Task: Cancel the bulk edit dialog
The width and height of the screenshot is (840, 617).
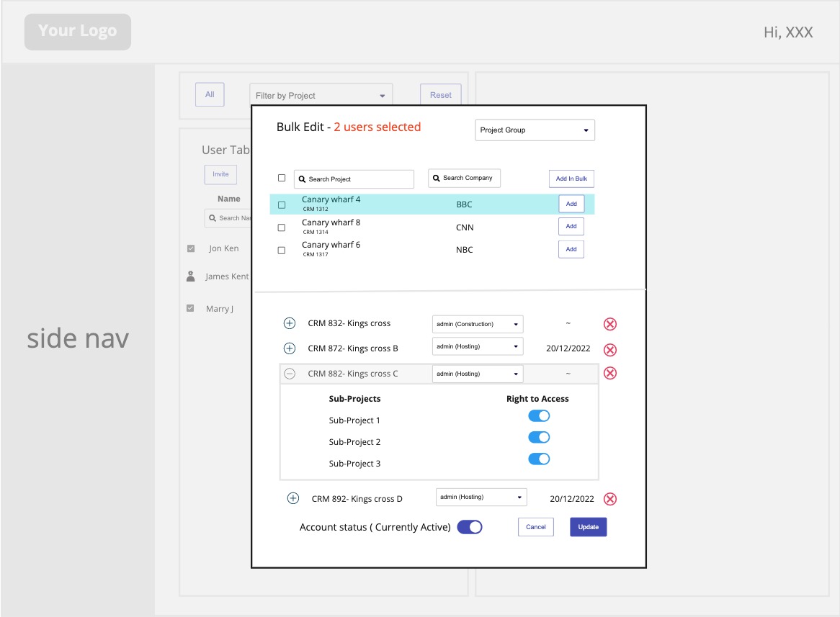Action: (x=535, y=527)
